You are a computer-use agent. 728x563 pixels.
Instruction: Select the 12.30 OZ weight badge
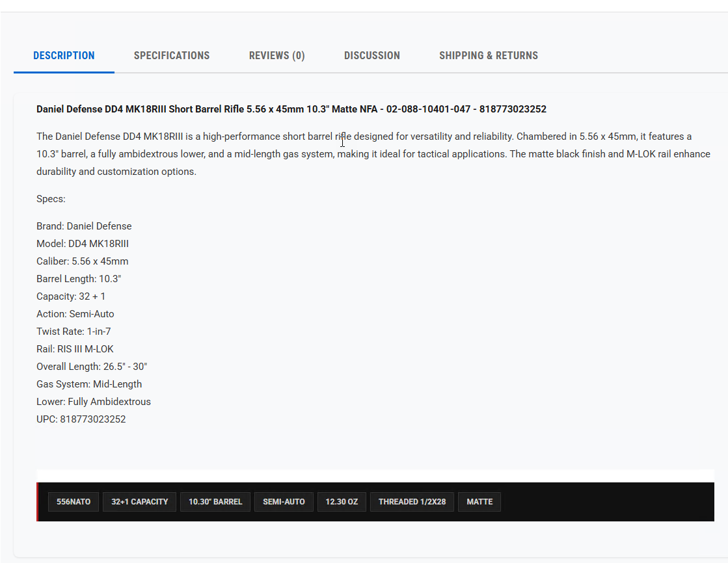point(342,501)
